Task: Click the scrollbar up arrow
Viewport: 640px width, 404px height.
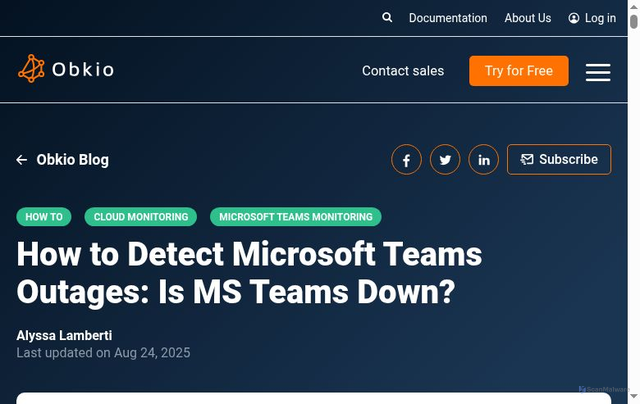Action: 633,6
